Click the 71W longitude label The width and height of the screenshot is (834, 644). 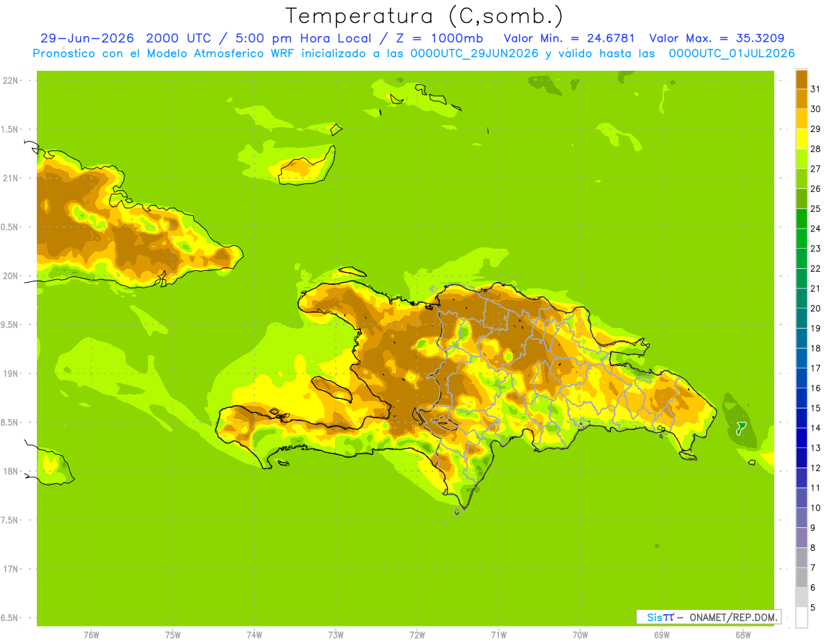498,635
